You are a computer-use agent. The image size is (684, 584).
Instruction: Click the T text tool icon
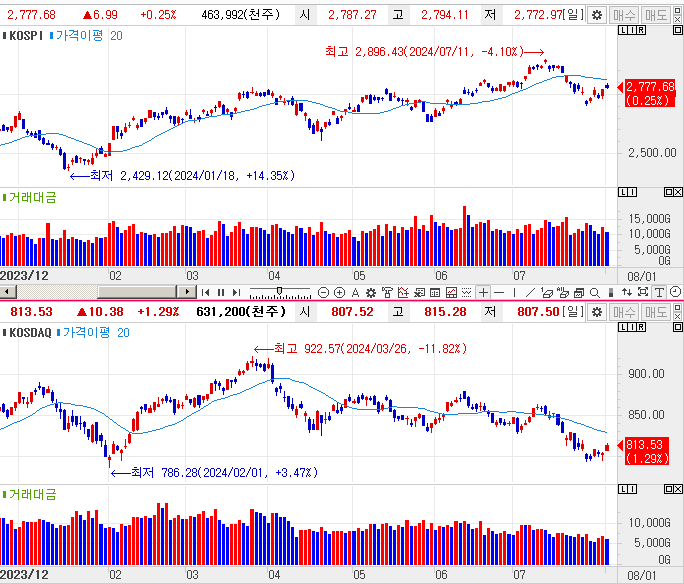659,292
